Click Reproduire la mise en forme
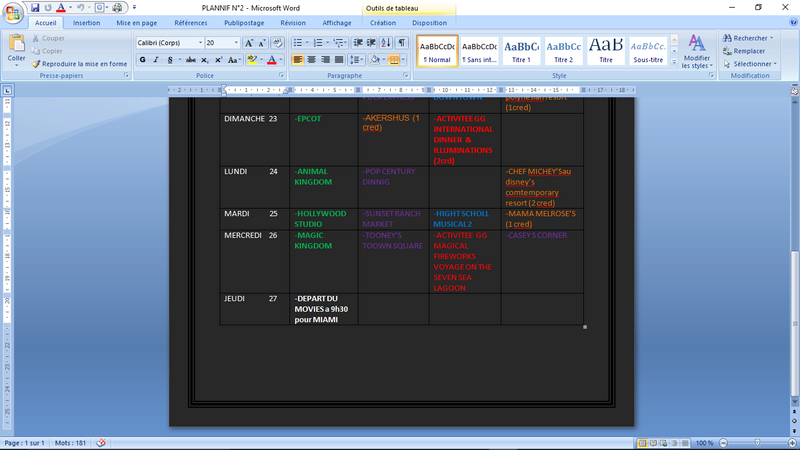The height and width of the screenshot is (450, 800). pyautogui.click(x=79, y=64)
